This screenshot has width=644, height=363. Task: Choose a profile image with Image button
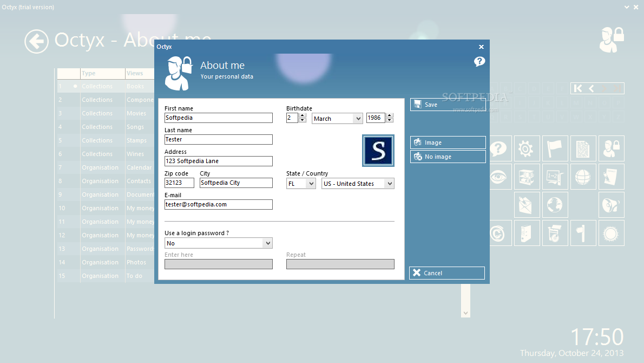click(448, 142)
